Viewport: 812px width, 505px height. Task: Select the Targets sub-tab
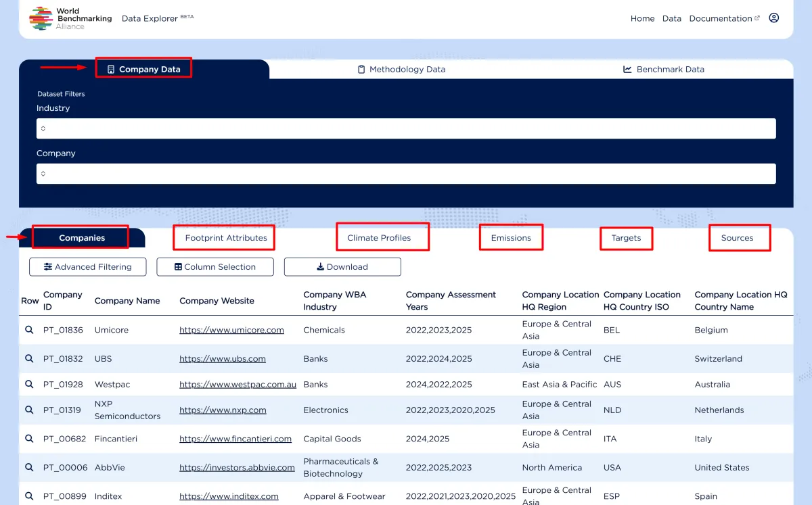pos(626,238)
